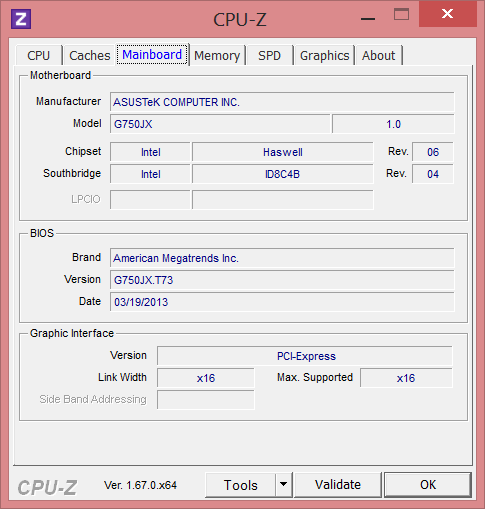Click the empty Side Band Addressing field
Viewport: 485px width, 509px height.
coord(206,400)
